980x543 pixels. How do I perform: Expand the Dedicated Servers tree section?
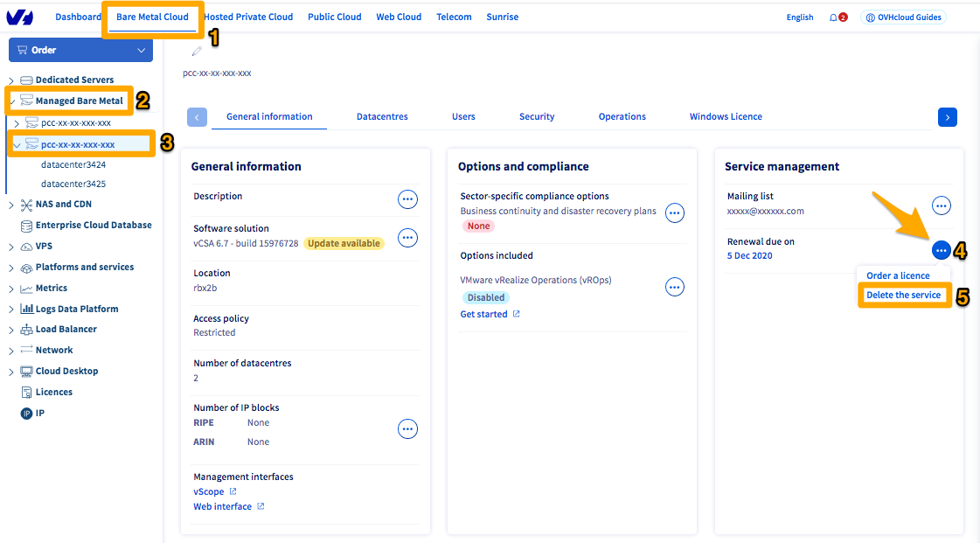[11, 80]
